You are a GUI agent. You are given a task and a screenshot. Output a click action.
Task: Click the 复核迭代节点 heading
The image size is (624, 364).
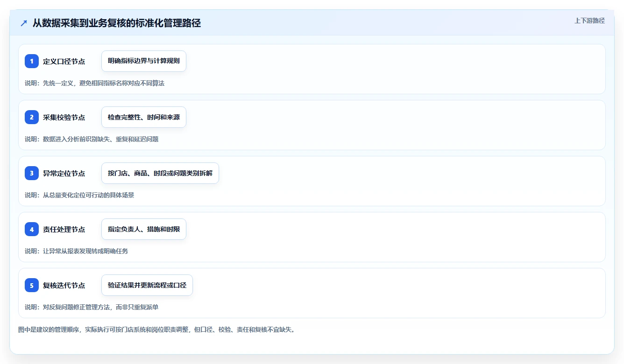tap(64, 285)
